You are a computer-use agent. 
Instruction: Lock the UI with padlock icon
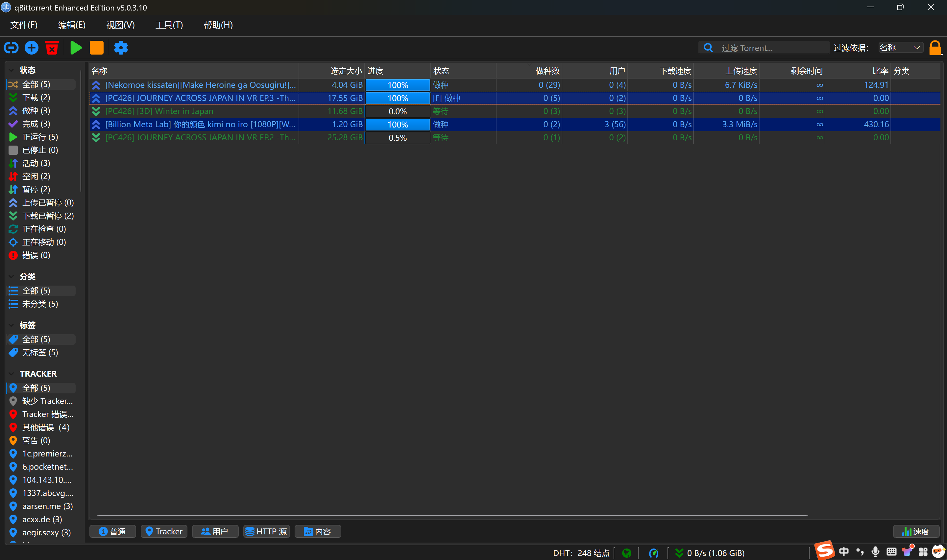coord(935,48)
